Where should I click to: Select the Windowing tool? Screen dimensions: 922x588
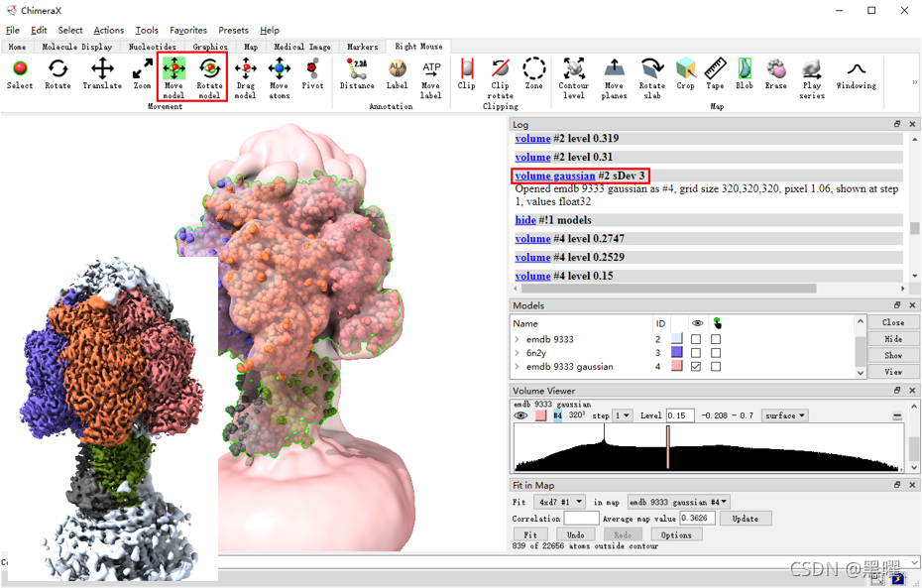[857, 74]
